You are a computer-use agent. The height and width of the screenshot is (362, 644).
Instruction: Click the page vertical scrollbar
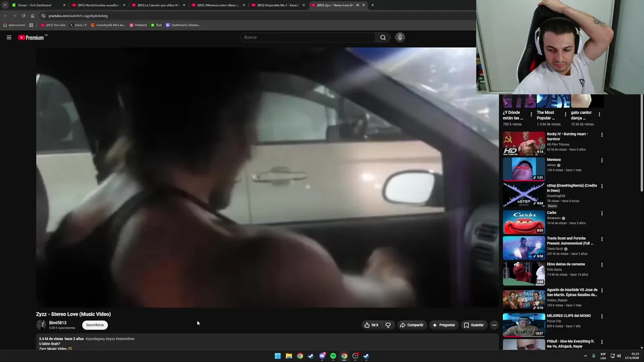point(641,143)
